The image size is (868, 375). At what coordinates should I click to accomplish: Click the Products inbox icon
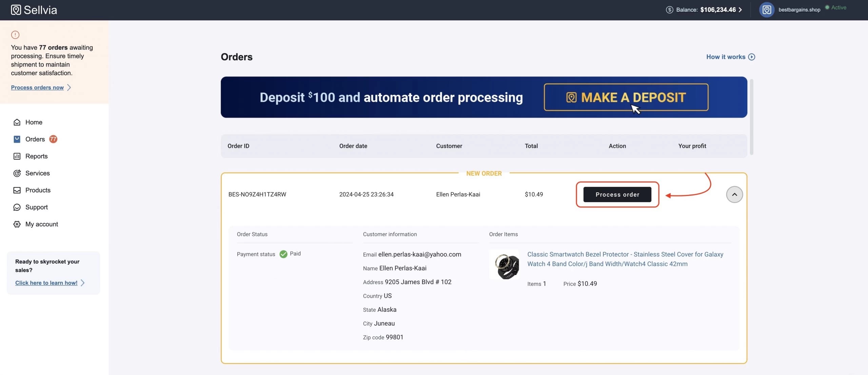tap(17, 190)
